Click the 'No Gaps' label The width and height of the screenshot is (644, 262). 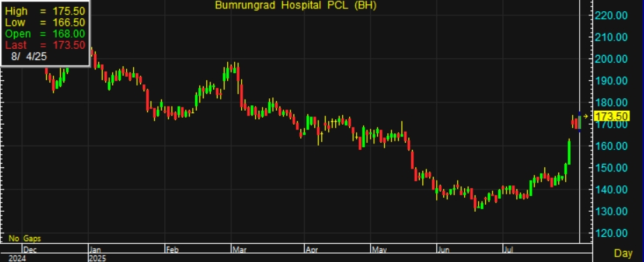point(24,238)
